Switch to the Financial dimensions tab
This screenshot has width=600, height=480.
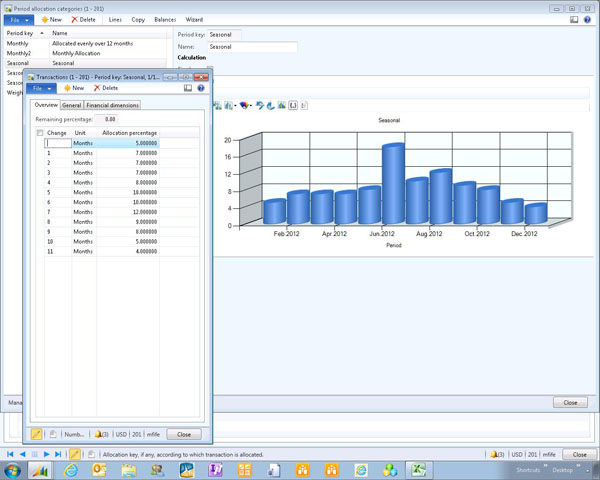(x=112, y=104)
